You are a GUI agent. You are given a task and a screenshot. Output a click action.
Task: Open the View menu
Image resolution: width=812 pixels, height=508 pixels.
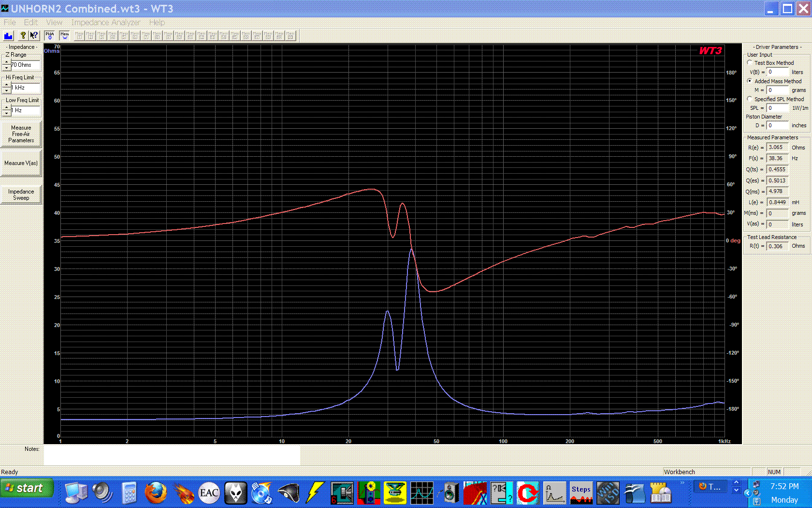54,22
